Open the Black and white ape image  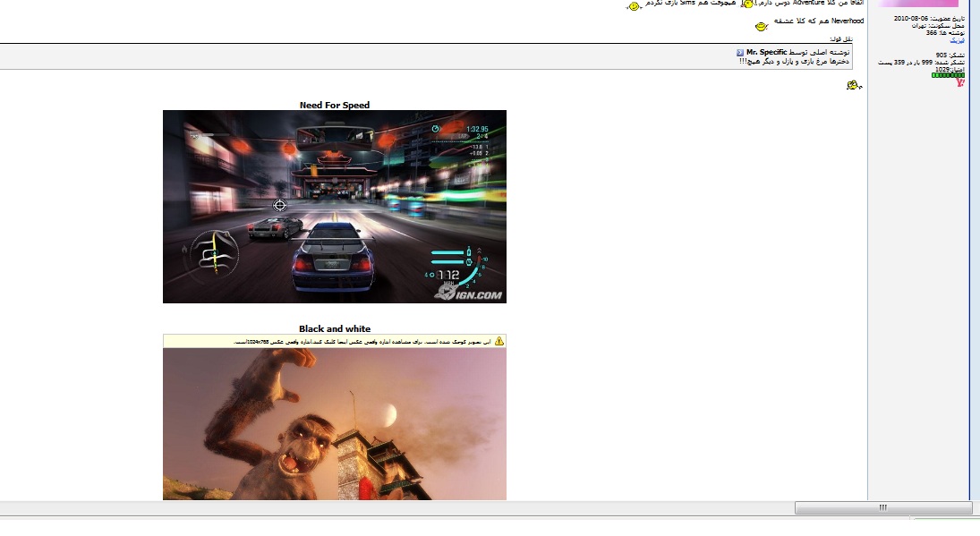click(334, 423)
